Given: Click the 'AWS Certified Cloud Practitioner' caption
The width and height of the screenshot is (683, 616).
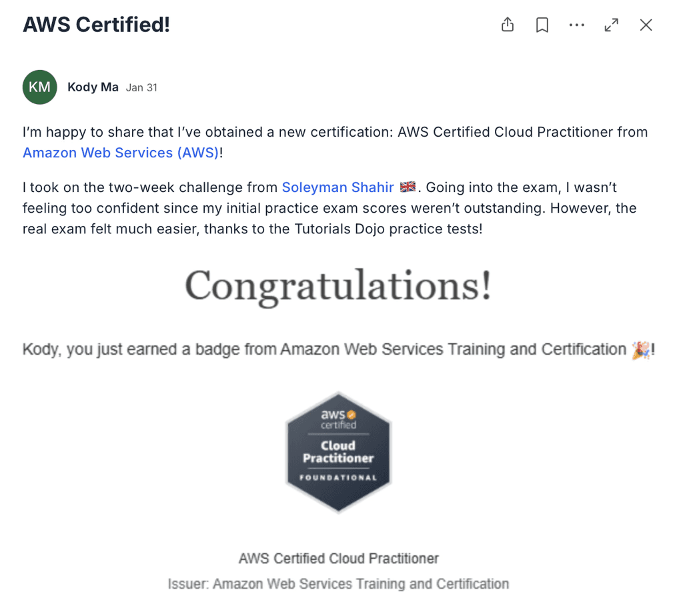Looking at the screenshot, I should click(338, 558).
